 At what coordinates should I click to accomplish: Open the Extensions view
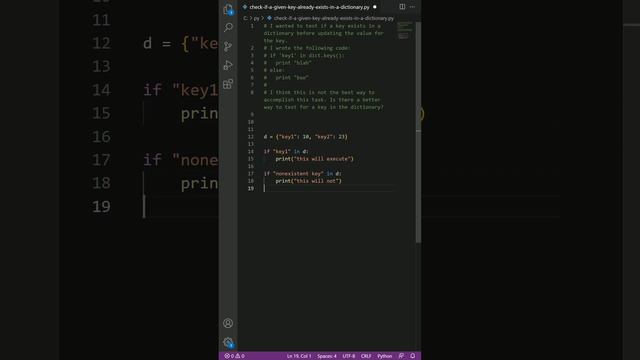tap(228, 84)
